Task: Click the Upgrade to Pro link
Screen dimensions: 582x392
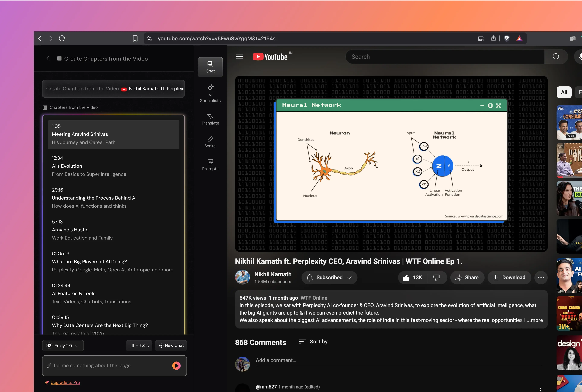Action: (65, 382)
